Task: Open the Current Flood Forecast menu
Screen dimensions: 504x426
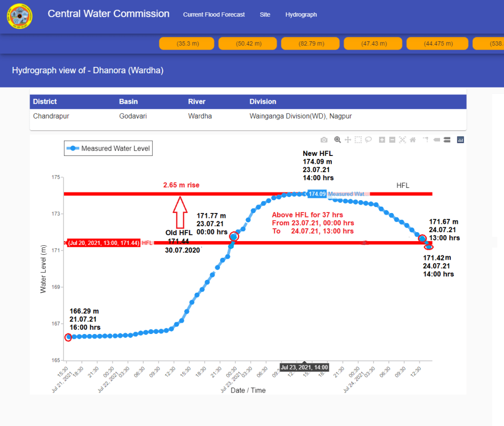Action: tap(214, 15)
